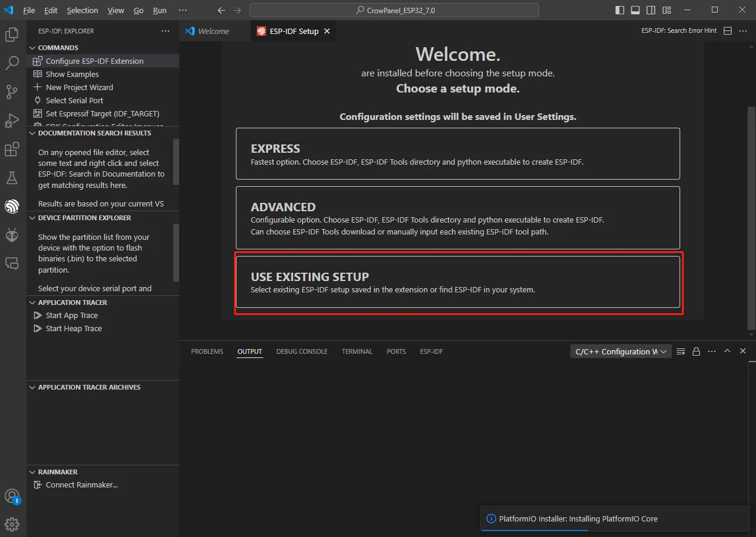
Task: Open the Explorer view in activity bar
Action: pos(12,35)
